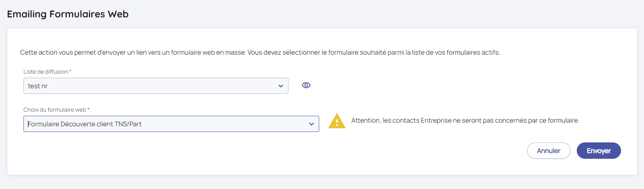Click the chevron arrow in the test nr field
Viewport: 644px width, 189px height.
coord(281,86)
